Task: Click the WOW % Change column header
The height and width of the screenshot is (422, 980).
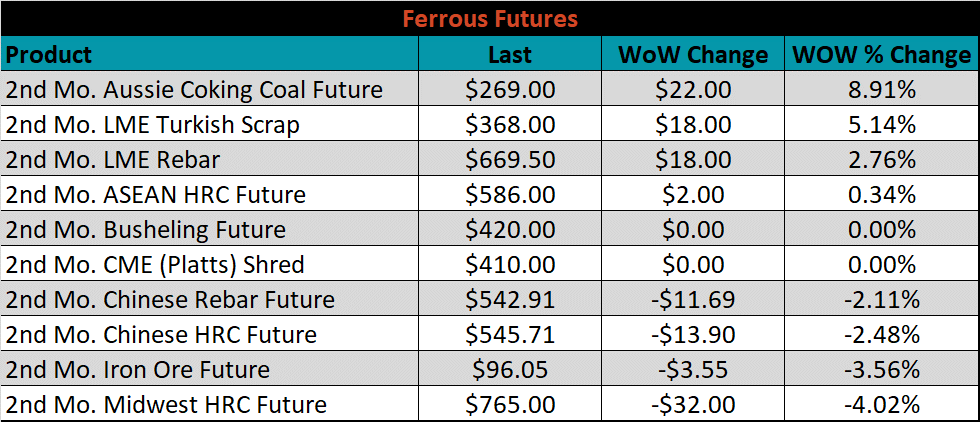Action: pos(882,54)
